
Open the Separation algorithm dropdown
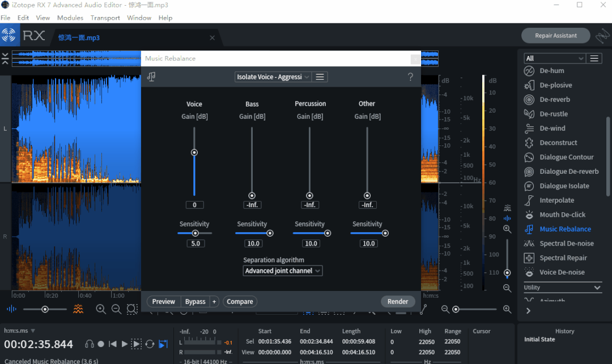283,271
